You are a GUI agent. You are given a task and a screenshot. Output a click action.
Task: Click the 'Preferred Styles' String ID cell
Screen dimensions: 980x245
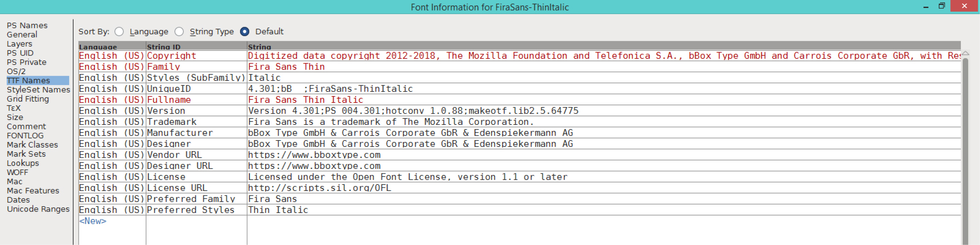(x=197, y=210)
